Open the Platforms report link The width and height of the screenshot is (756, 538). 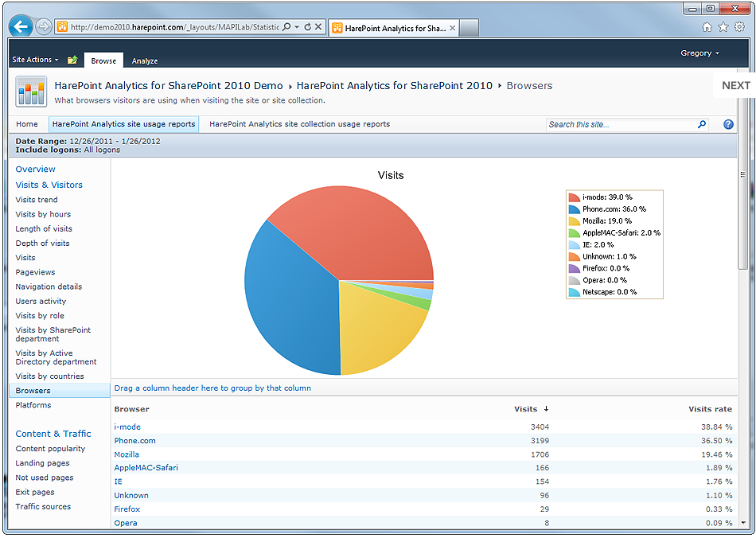click(x=33, y=405)
